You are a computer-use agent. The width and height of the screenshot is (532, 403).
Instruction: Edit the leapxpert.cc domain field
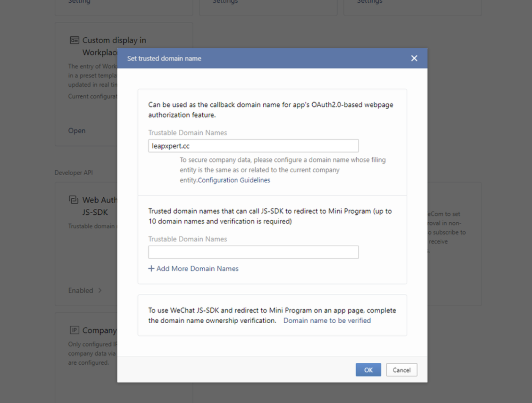(x=253, y=146)
